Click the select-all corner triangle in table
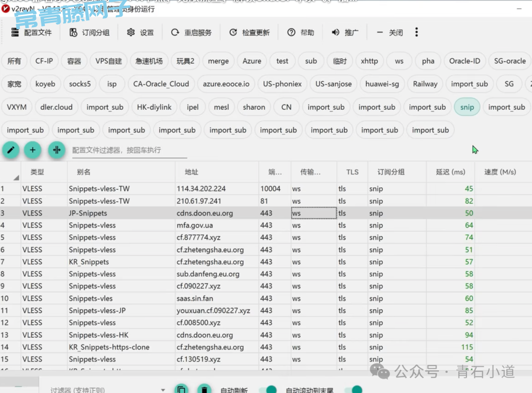Screen dimensions: 532x393 pyautogui.click(x=16, y=178)
